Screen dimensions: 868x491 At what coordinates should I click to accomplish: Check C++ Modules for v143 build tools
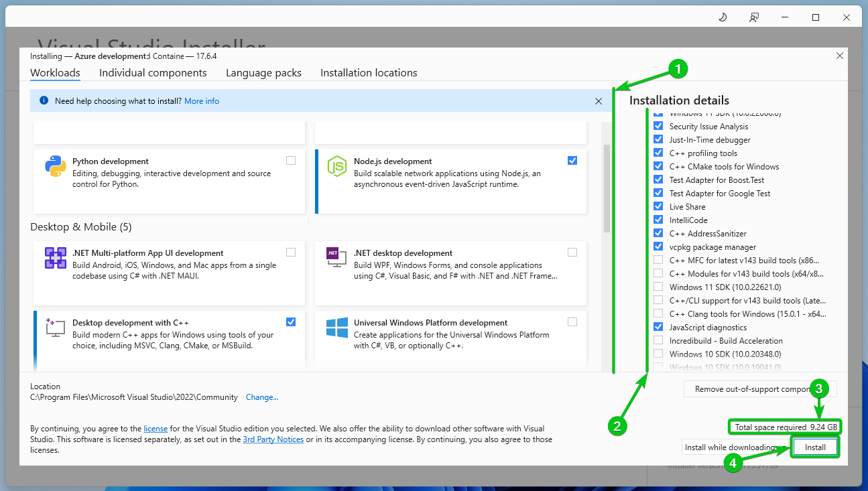658,273
